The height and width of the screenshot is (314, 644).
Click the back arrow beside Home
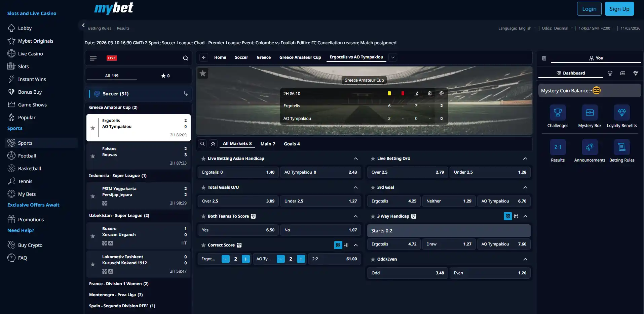[x=204, y=57]
